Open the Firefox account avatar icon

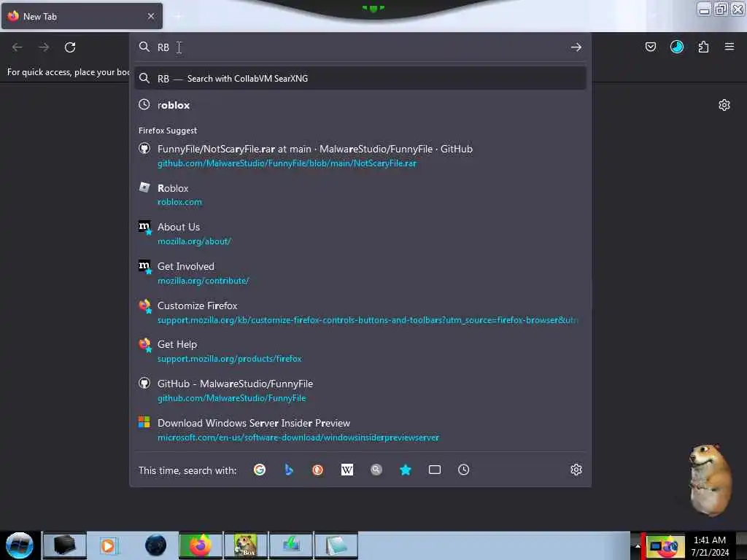[676, 47]
